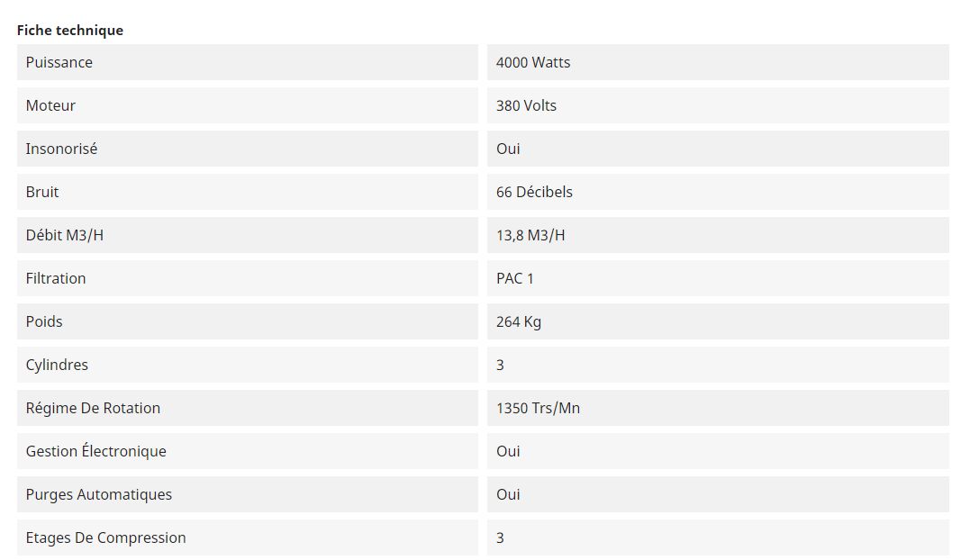Click the 380 Volts value cell

526,105
